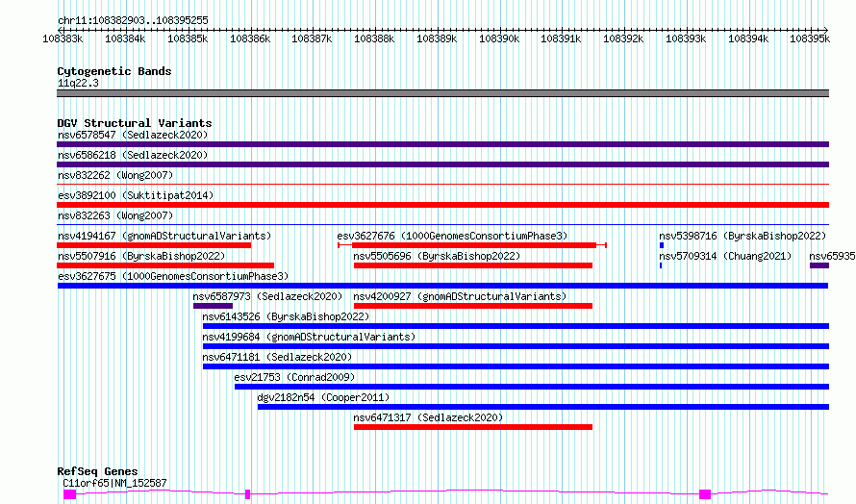Select the purple bar under nsv65935

(x=819, y=265)
